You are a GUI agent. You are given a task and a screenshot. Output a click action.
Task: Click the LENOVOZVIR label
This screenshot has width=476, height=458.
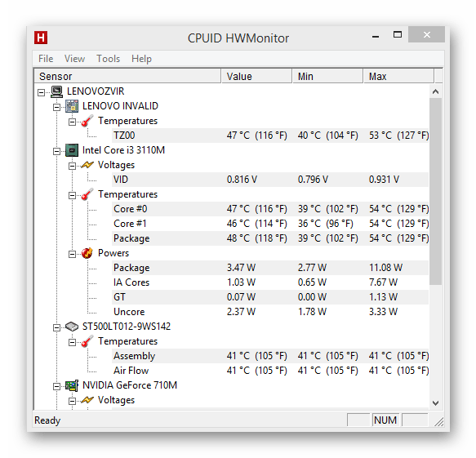pyautogui.click(x=96, y=91)
